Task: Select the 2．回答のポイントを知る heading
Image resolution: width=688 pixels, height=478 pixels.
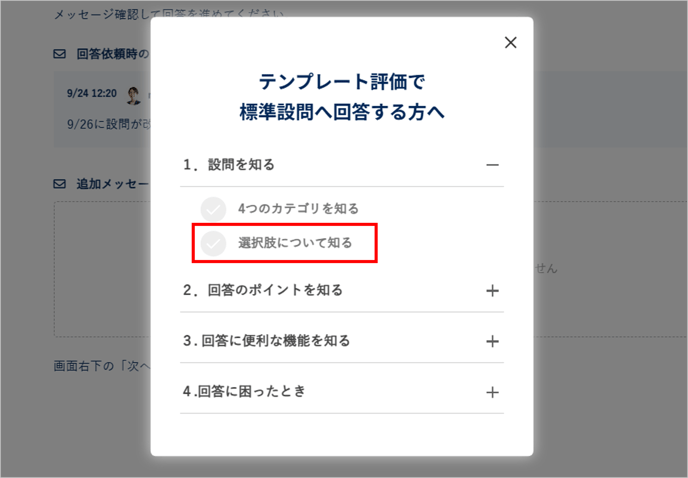Action: 263,291
